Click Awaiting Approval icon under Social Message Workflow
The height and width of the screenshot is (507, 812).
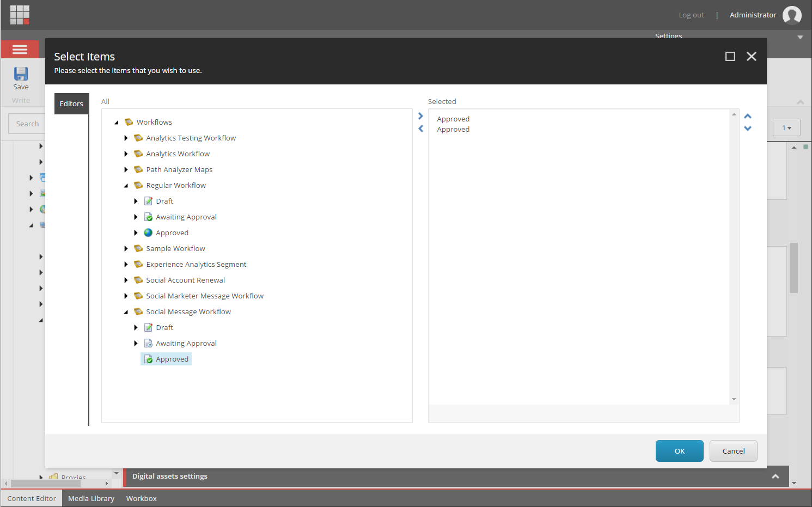[x=148, y=343]
